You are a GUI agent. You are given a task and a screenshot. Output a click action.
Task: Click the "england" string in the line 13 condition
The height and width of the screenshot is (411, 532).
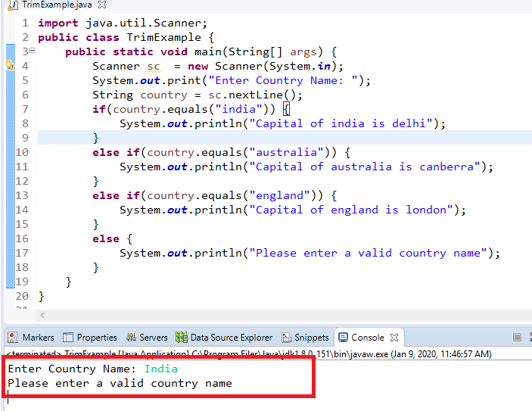(280, 195)
